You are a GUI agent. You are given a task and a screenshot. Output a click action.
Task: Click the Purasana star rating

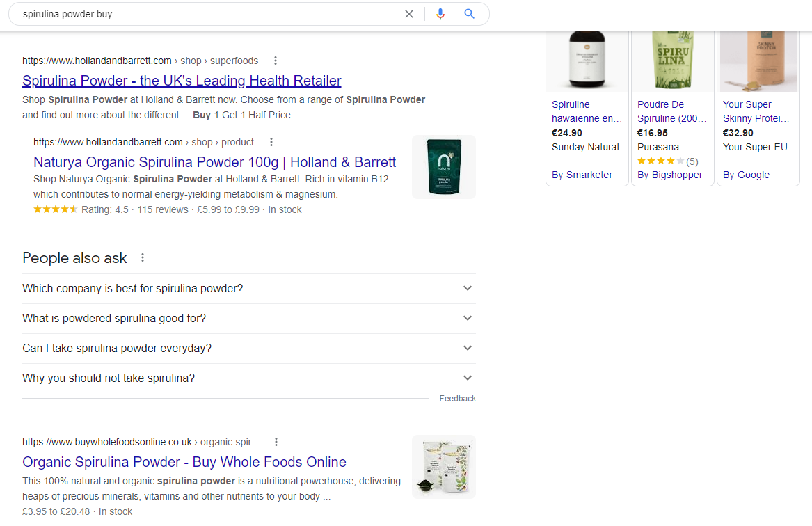[661, 161]
